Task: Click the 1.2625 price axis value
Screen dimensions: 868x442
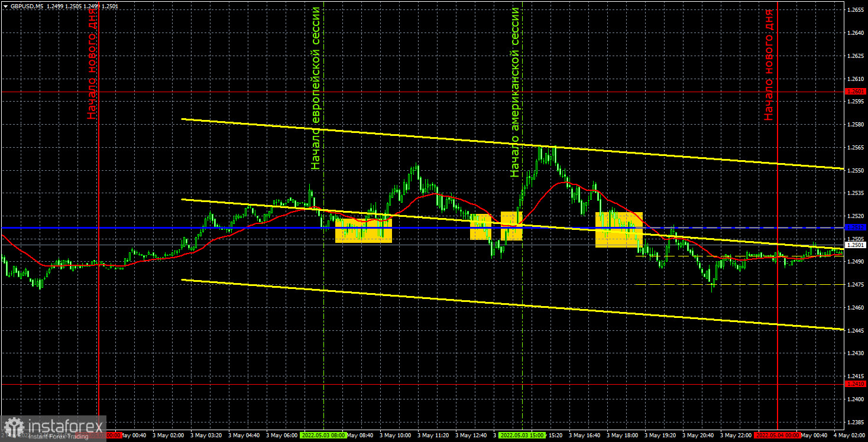Action: [857, 56]
